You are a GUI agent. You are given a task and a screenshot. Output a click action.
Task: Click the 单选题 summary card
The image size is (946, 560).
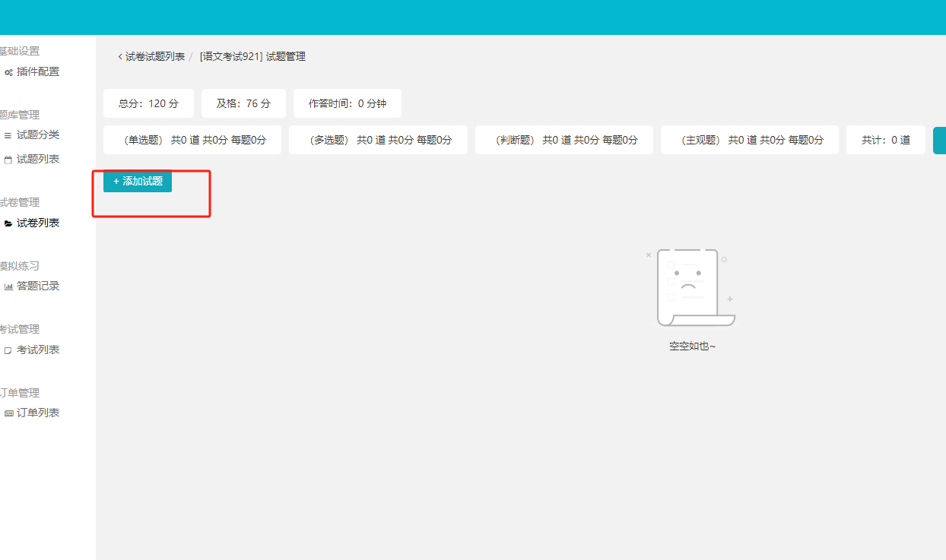click(x=192, y=140)
